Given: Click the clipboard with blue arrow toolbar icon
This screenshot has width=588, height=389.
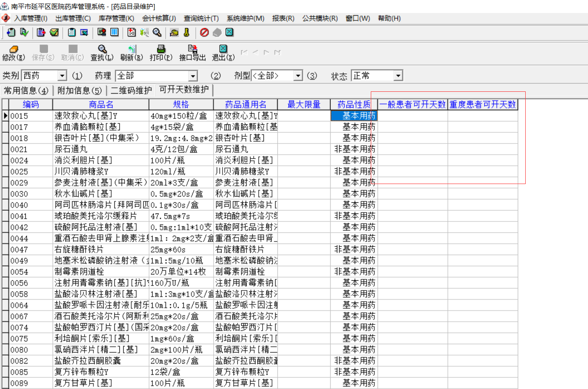Looking at the screenshot, I should pyautogui.click(x=11, y=33).
